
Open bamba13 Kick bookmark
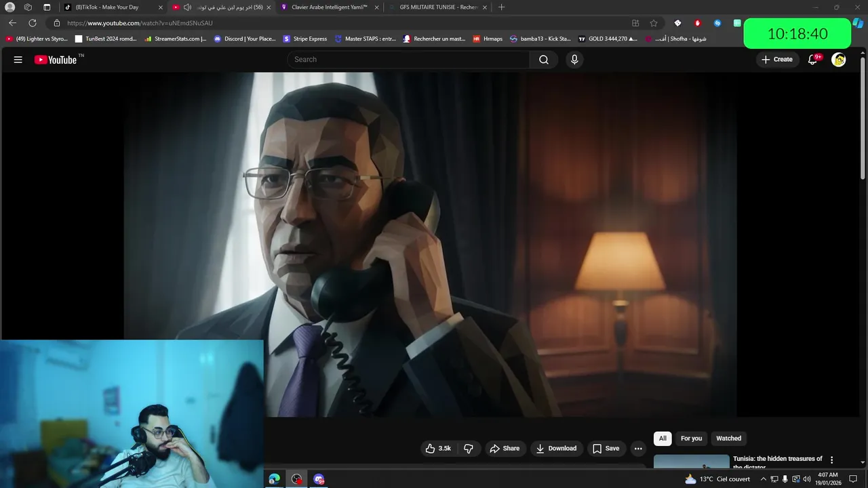tap(540, 39)
